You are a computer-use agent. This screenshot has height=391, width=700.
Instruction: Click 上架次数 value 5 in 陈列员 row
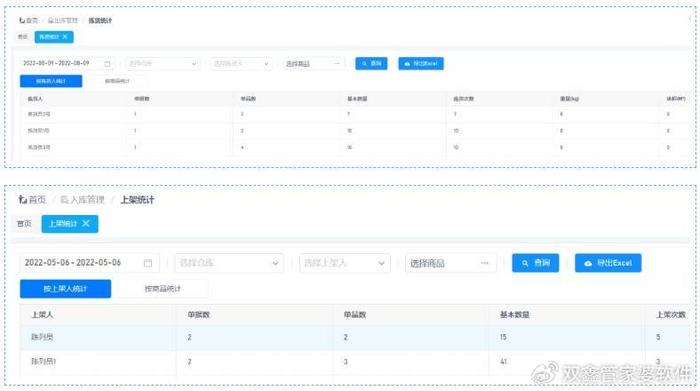coord(658,337)
